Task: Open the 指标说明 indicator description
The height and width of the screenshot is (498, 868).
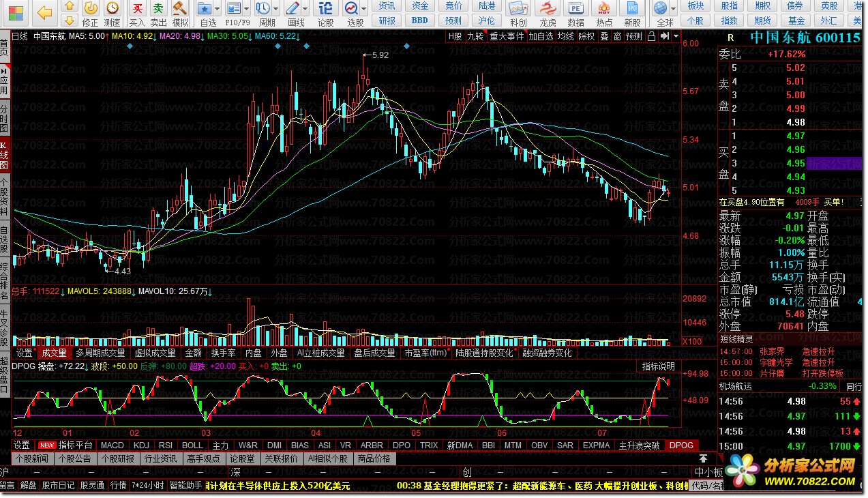Action: point(659,366)
